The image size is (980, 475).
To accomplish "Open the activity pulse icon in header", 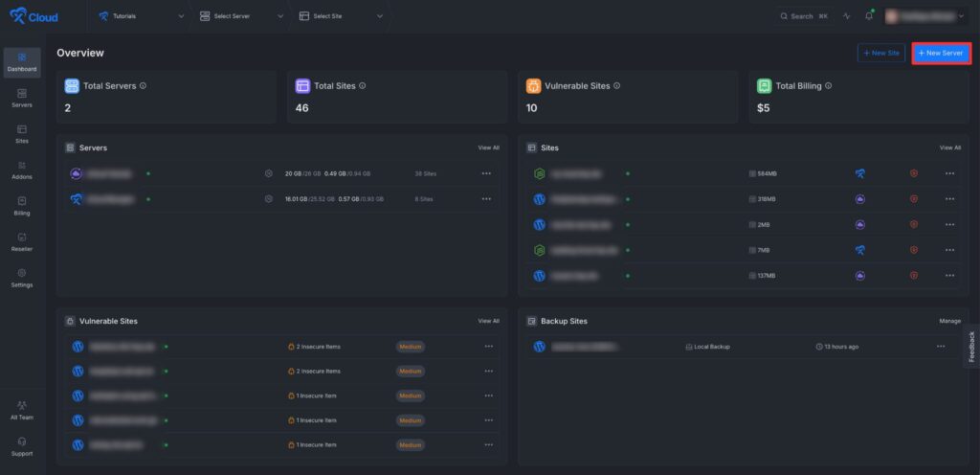I will tap(847, 16).
